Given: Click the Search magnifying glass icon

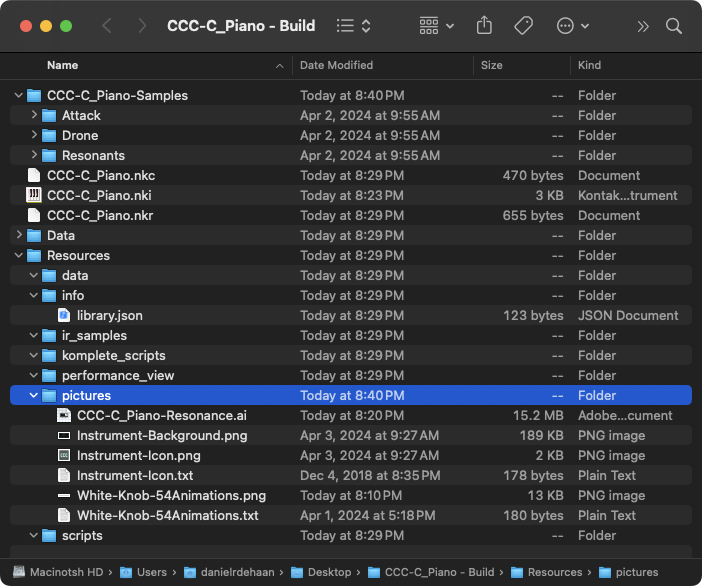Looking at the screenshot, I should tap(674, 26).
